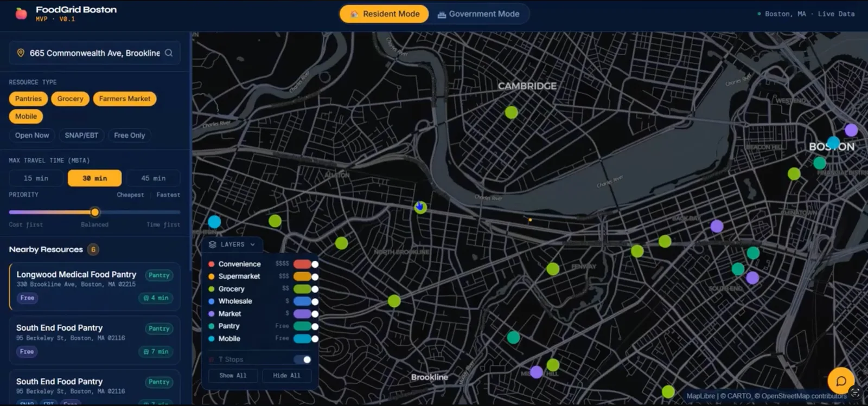
Task: Click the teal pantry marker south of Brookline streets
Action: (513, 337)
